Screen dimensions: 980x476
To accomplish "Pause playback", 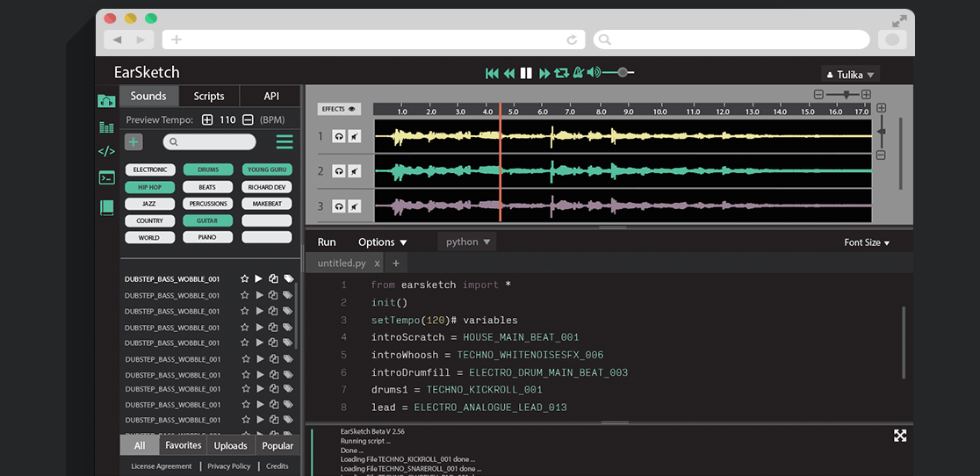I will 526,73.
